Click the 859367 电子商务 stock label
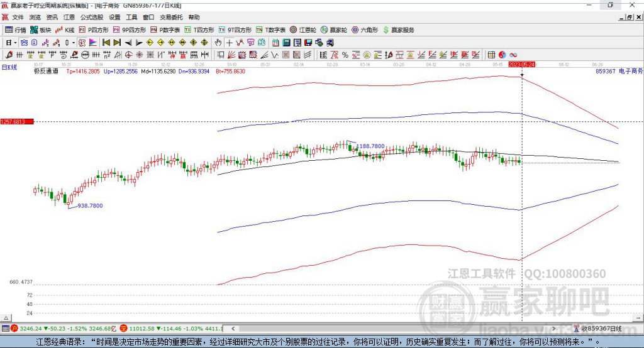 (619, 72)
